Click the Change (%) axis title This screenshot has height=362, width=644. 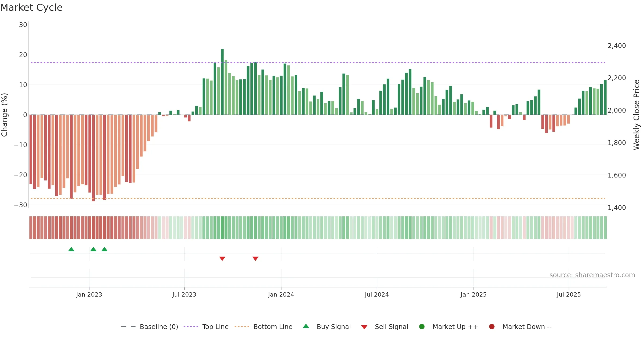4,115
